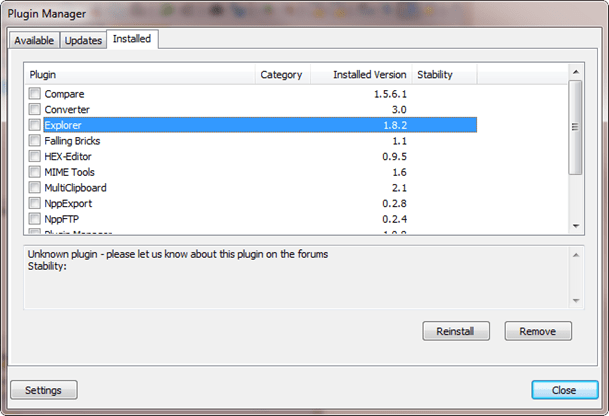Switch to the Updates tab
The image size is (609, 416).
coord(83,40)
